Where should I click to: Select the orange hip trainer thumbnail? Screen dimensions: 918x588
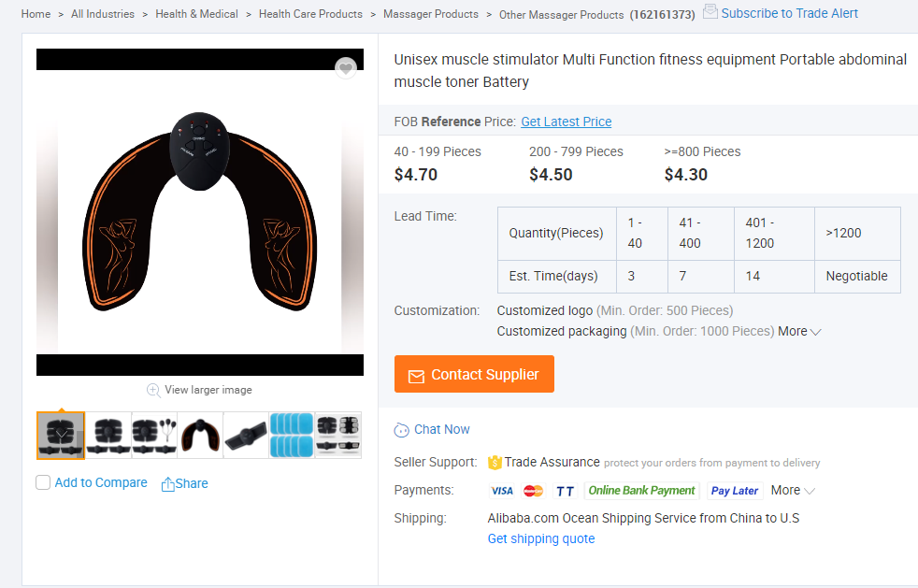(200, 436)
